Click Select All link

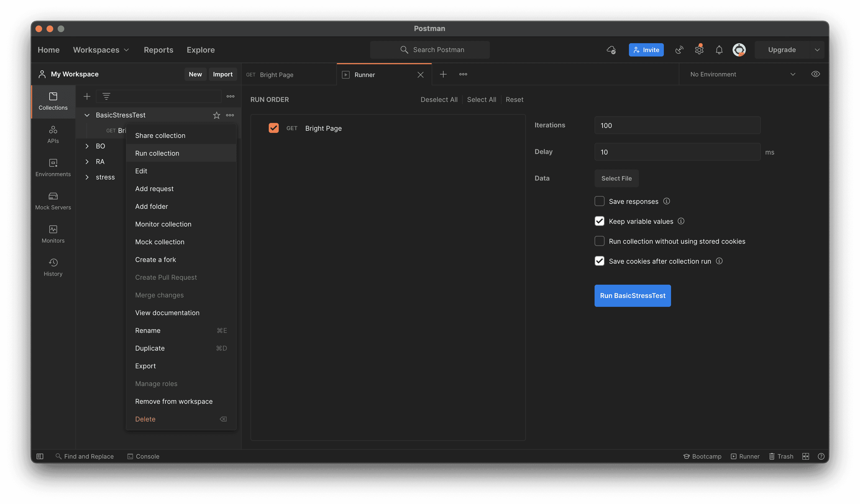click(482, 100)
